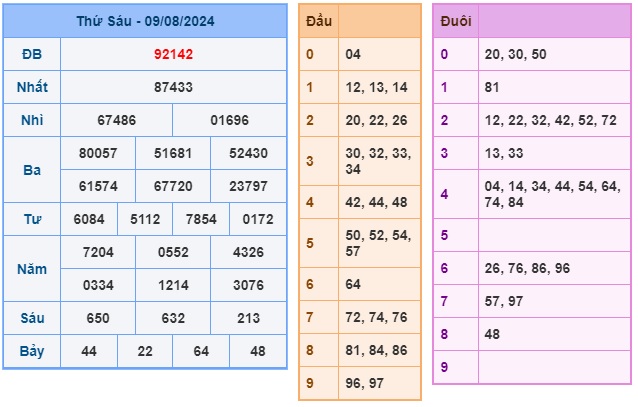Select the Sáu prize number 632

coord(173,318)
